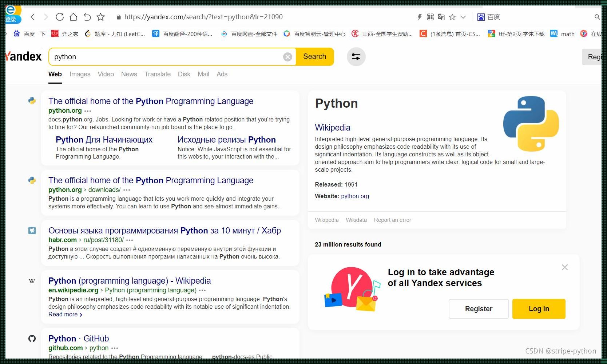Viewport: 607px width, 364px height.
Task: Click the yellow Log in button
Action: (x=539, y=309)
